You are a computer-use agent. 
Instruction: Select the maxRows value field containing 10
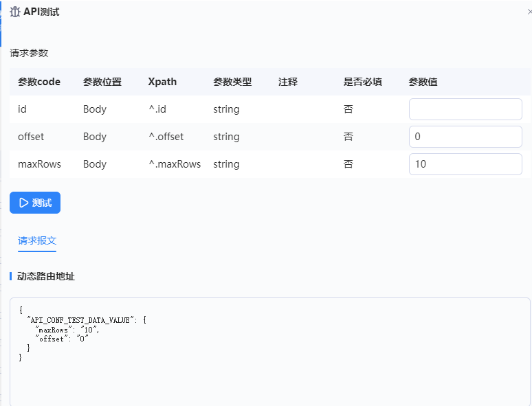click(465, 164)
